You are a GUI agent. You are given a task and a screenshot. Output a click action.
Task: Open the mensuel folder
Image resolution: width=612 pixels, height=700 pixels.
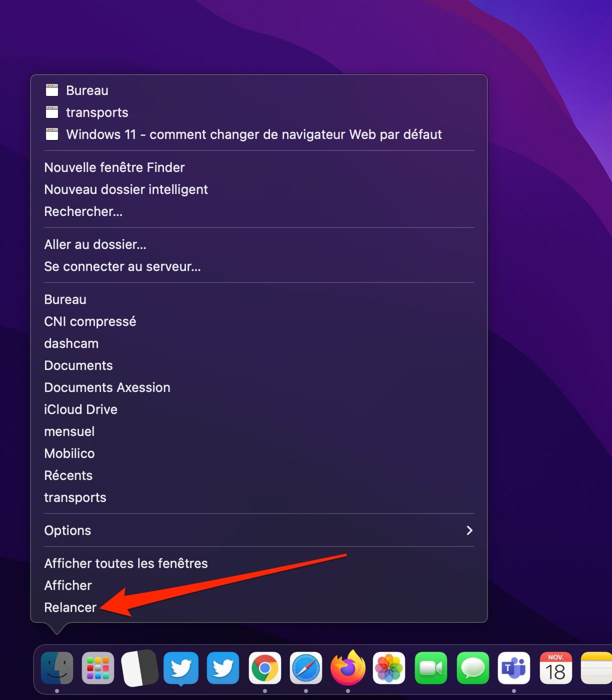pyautogui.click(x=259, y=431)
